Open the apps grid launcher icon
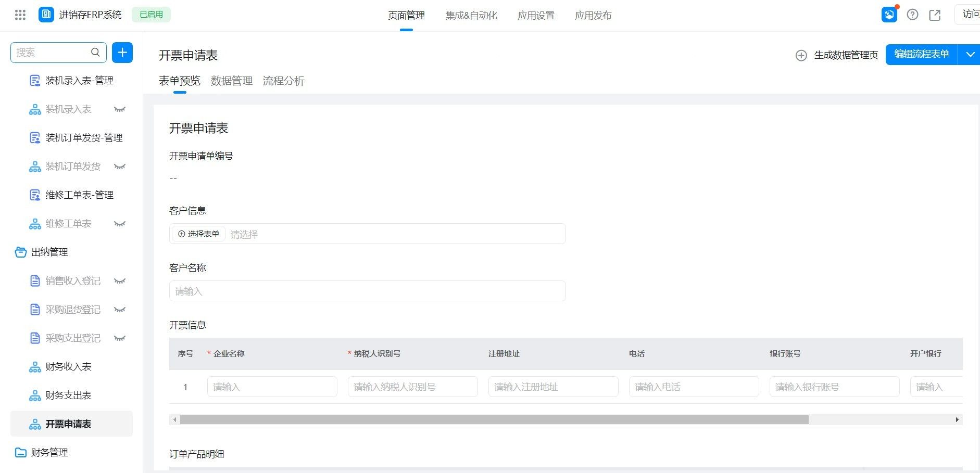This screenshot has height=473, width=980. [x=20, y=15]
